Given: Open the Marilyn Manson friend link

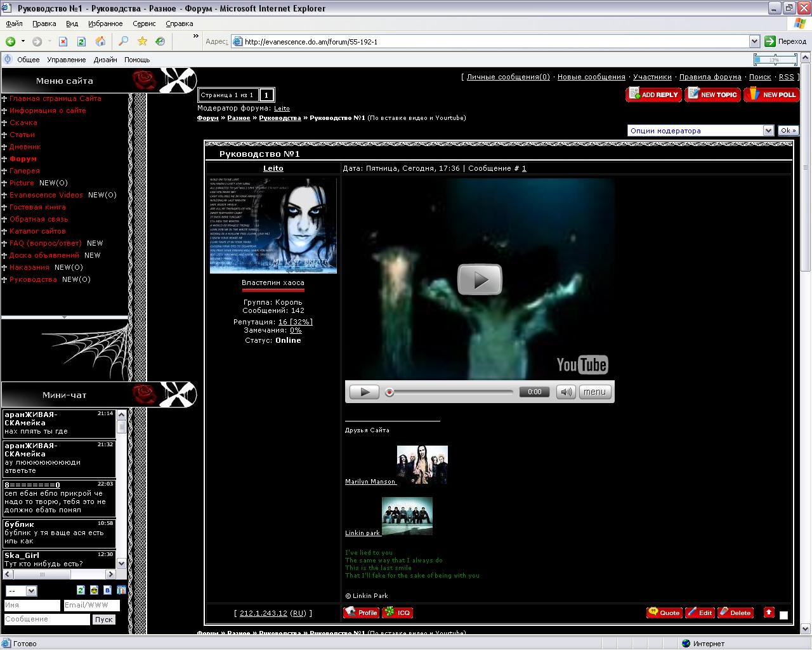Looking at the screenshot, I should coord(370,482).
